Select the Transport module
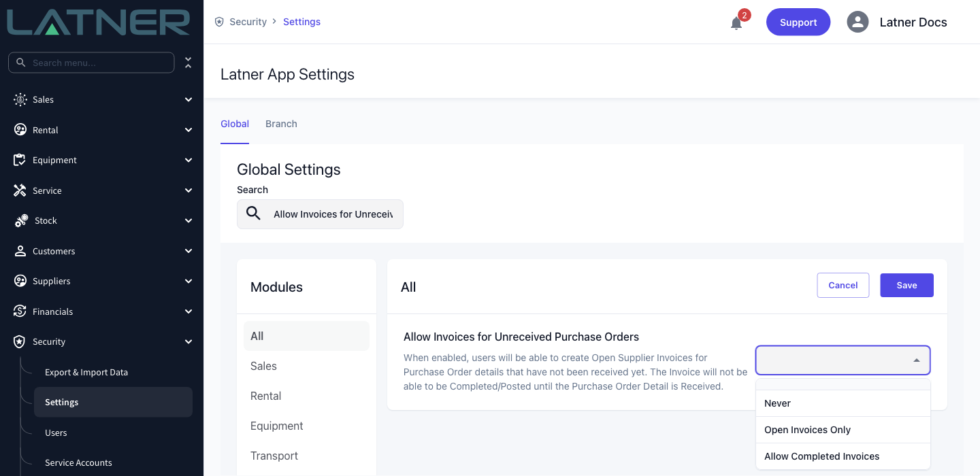 [x=306, y=456]
